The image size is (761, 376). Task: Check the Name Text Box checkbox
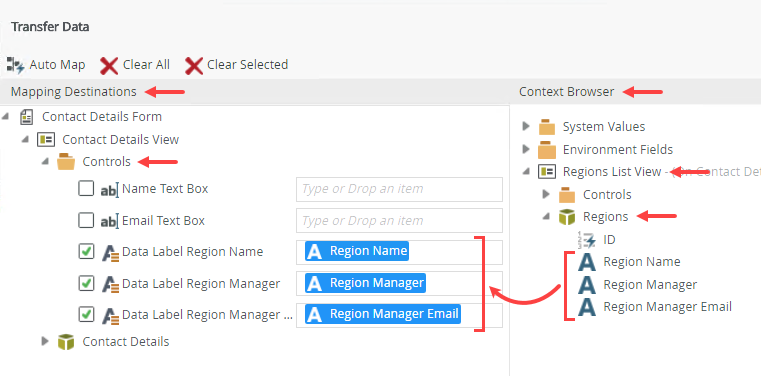pyautogui.click(x=86, y=189)
